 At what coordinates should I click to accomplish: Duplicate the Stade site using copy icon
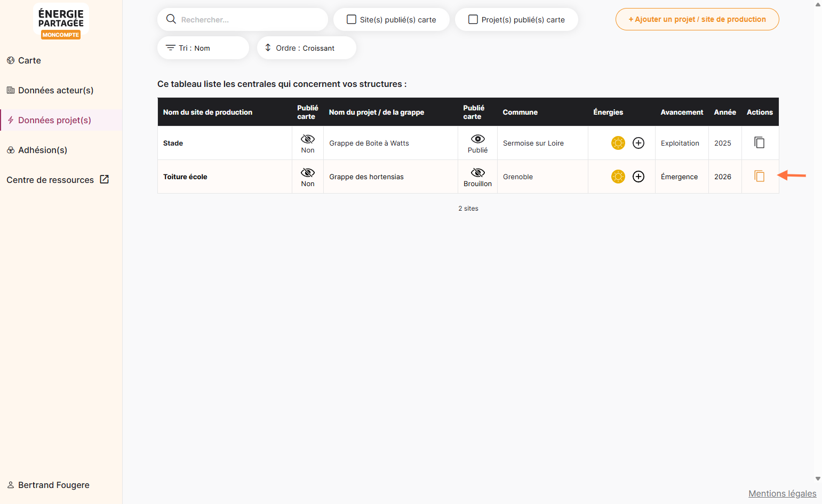click(x=760, y=142)
